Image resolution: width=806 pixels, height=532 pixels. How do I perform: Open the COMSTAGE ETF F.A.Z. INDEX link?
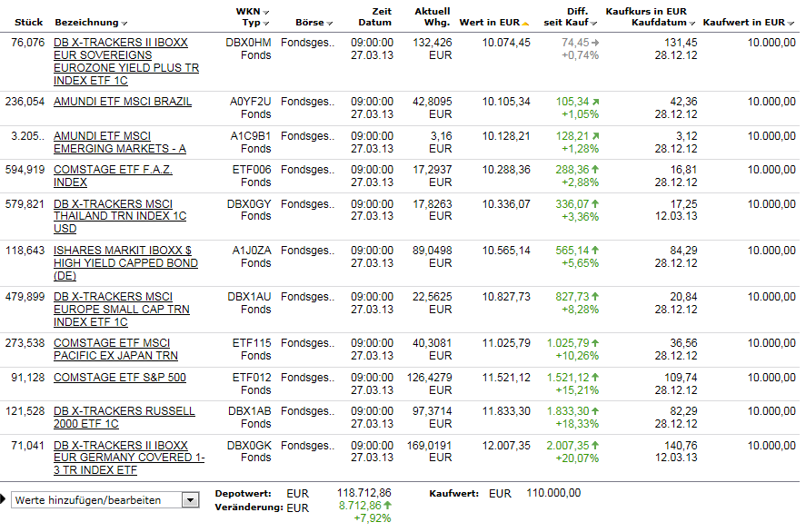[x=113, y=175]
